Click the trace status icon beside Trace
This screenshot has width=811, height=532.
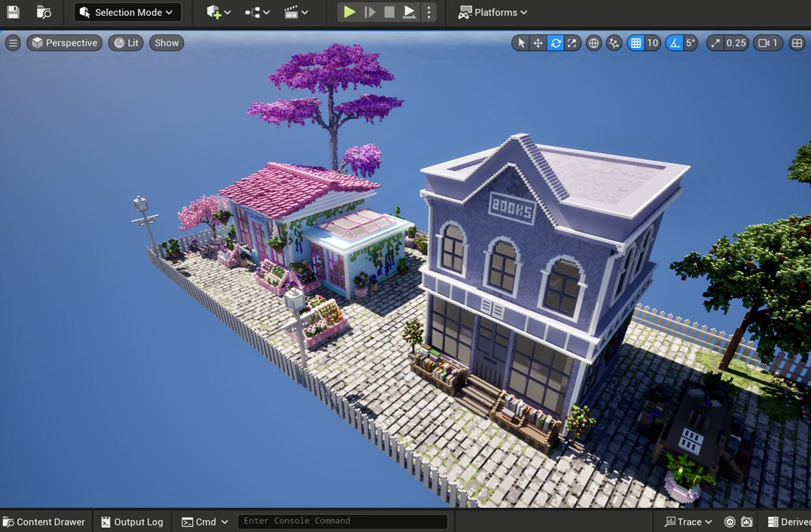tap(729, 521)
